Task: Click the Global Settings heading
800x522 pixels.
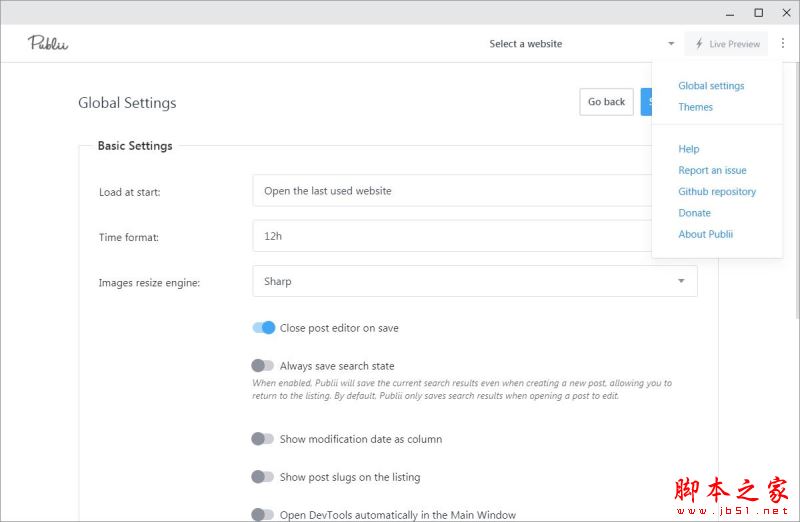Action: click(x=127, y=103)
